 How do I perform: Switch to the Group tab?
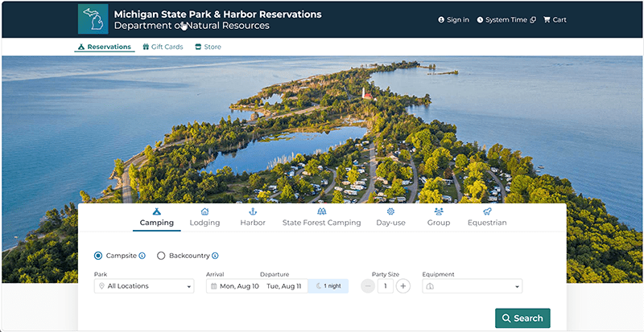pyautogui.click(x=439, y=218)
